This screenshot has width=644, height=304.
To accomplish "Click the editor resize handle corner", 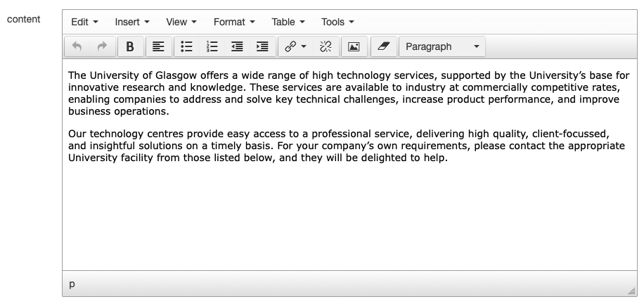I will click(631, 291).
